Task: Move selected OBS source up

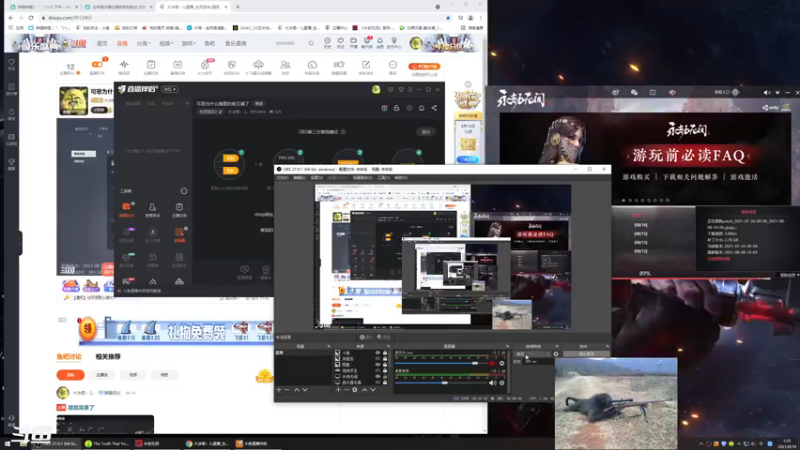Action: click(364, 390)
